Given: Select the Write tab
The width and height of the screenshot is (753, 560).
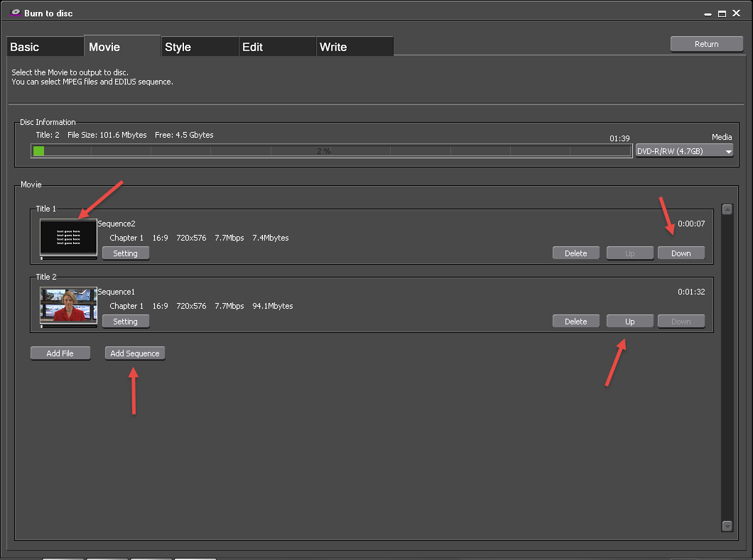Looking at the screenshot, I should pyautogui.click(x=354, y=47).
